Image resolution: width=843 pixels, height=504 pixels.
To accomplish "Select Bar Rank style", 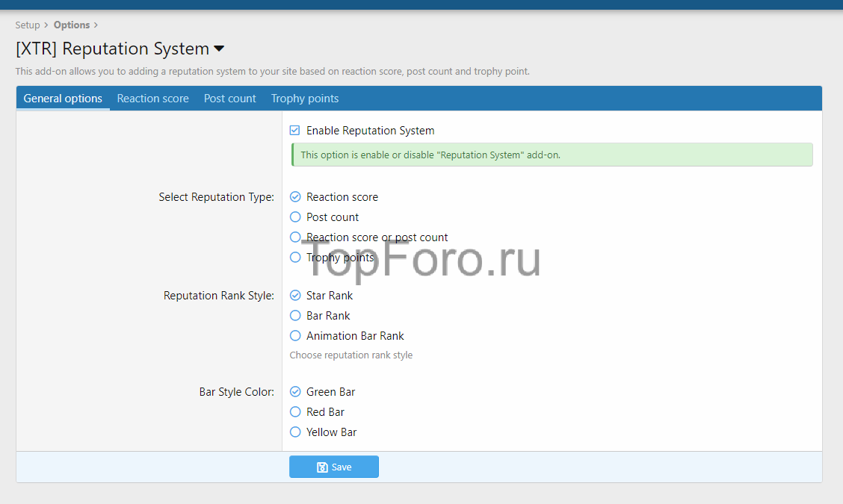I will coord(295,316).
